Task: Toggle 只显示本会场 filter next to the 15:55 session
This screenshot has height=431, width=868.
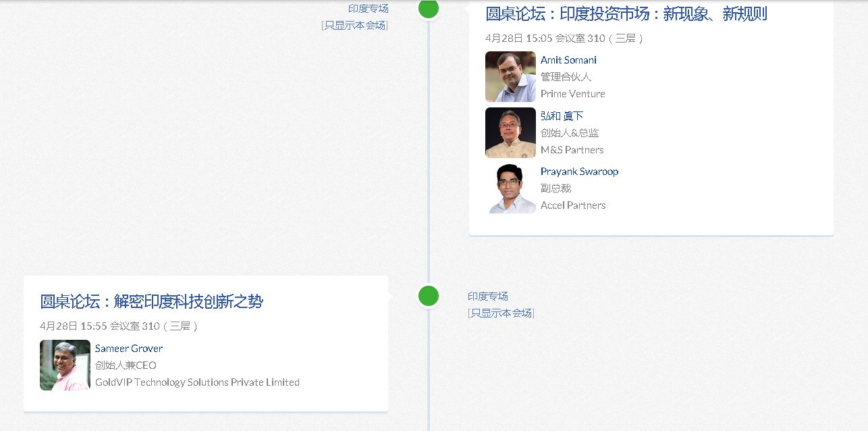Action: tap(501, 313)
